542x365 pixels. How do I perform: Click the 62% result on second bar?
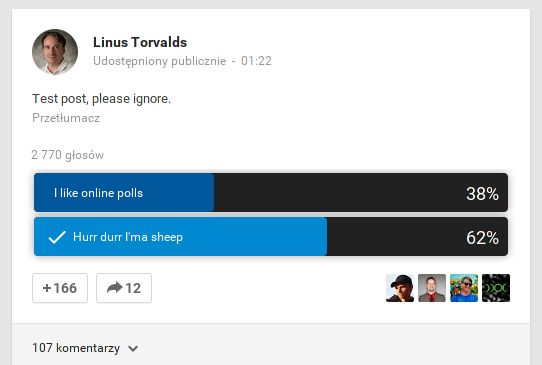[482, 237]
